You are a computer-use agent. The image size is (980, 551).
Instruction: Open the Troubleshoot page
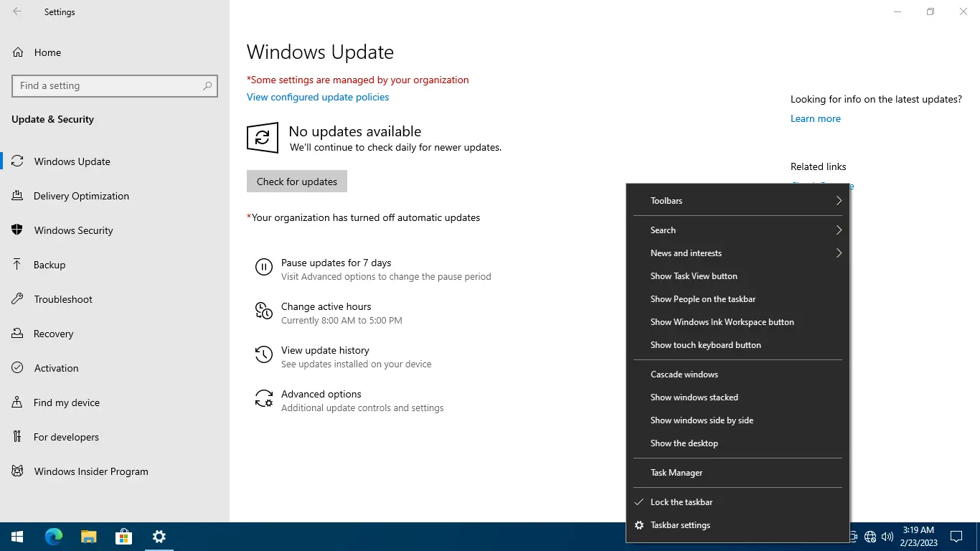(115, 299)
